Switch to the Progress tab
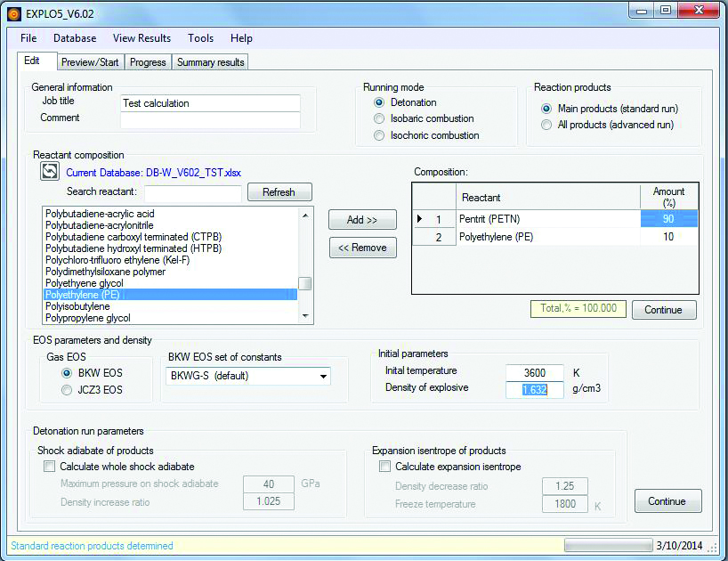 148,62
